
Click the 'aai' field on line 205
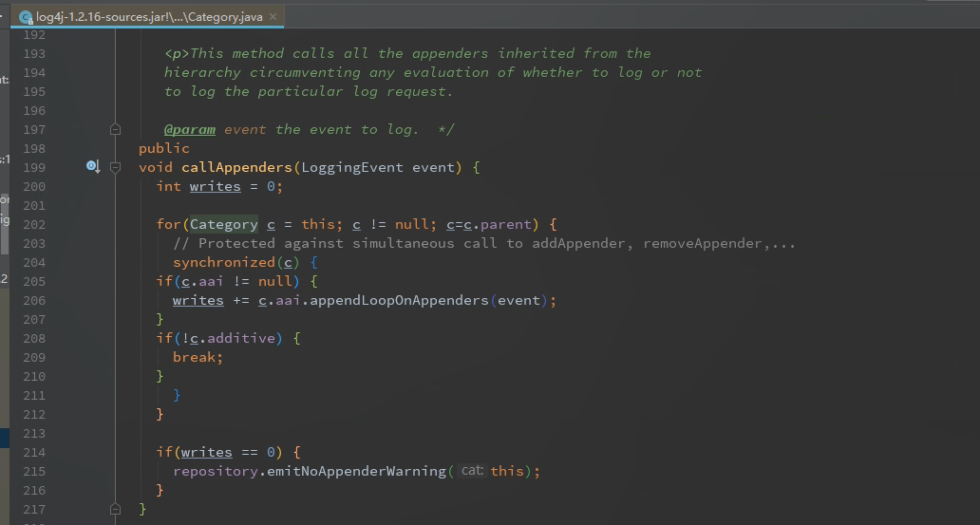click(x=211, y=281)
